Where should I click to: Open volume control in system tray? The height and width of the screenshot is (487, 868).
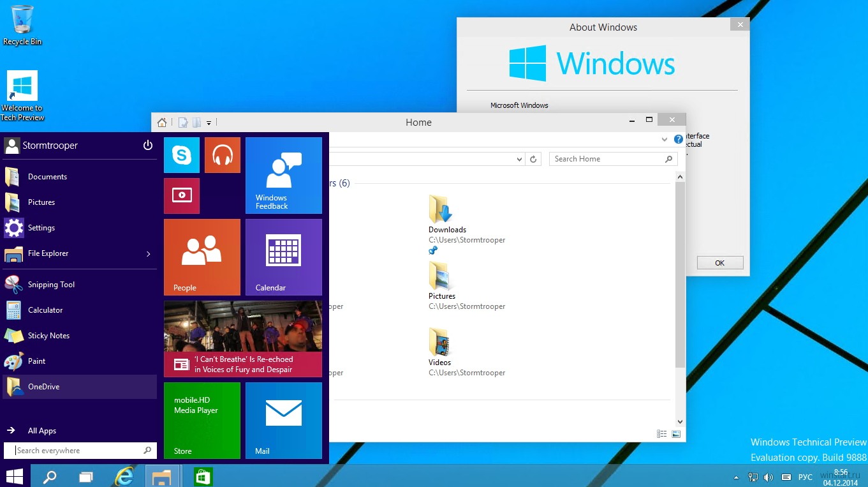[769, 477]
